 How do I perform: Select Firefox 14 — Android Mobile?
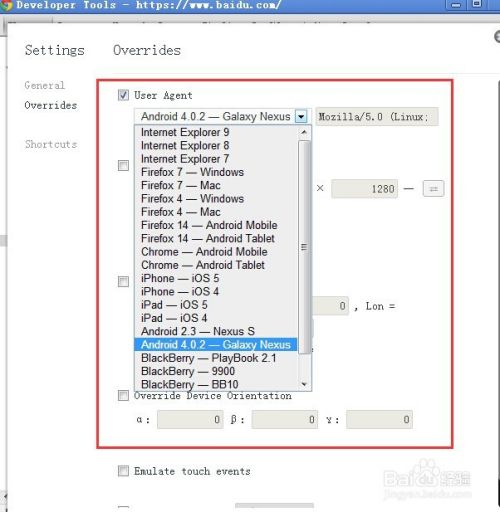tap(216, 225)
